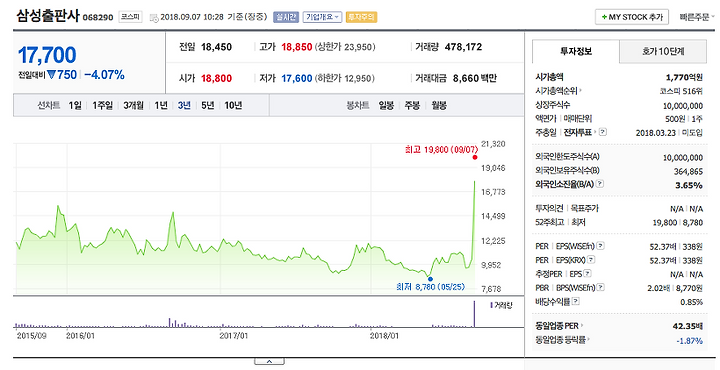Image resolution: width=720 pixels, height=370 pixels.
Task: Click the clock icon before the 2018.09.07 timestamp
Action: pyautogui.click(x=154, y=17)
